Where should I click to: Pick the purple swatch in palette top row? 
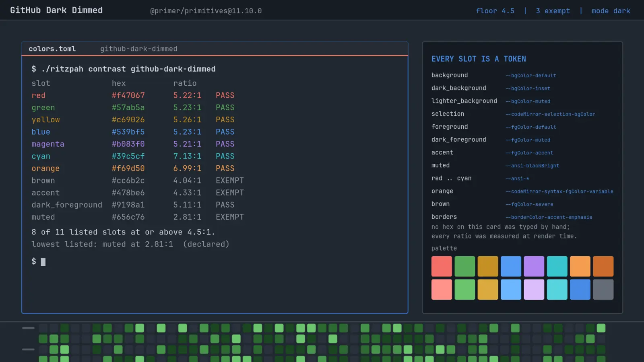click(x=534, y=266)
